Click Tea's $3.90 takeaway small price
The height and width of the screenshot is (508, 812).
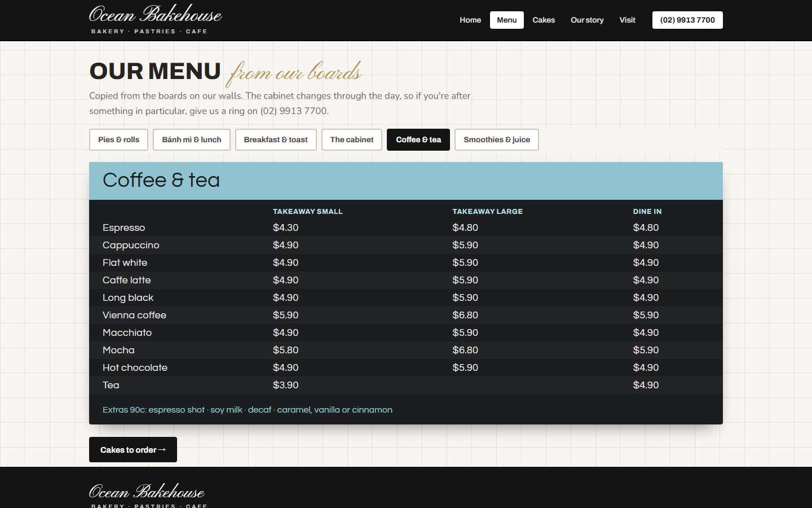click(286, 385)
